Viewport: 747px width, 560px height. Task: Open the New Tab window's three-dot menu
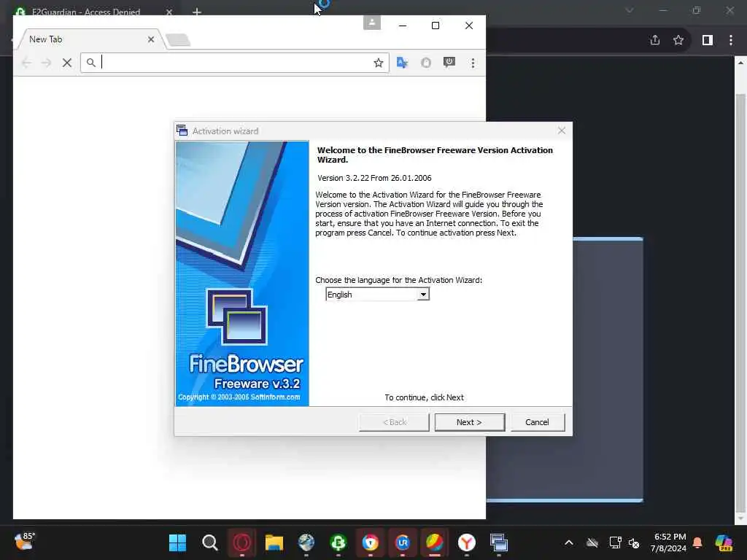coord(473,63)
